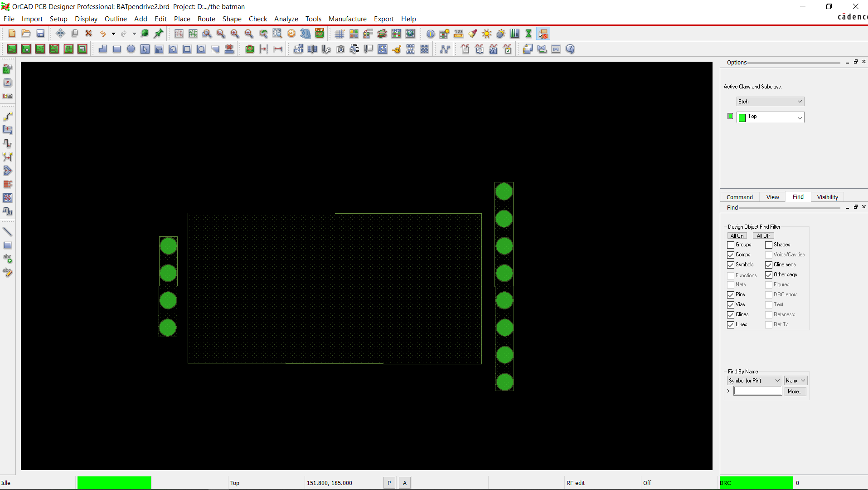Open the ODB++ export tool
This screenshot has width=868, height=490.
[x=298, y=49]
